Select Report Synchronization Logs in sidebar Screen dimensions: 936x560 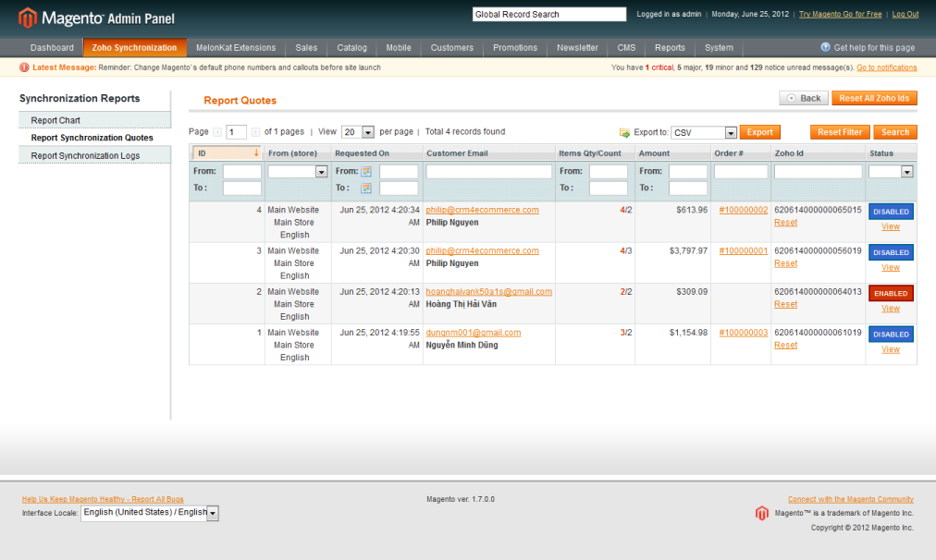[95, 155]
